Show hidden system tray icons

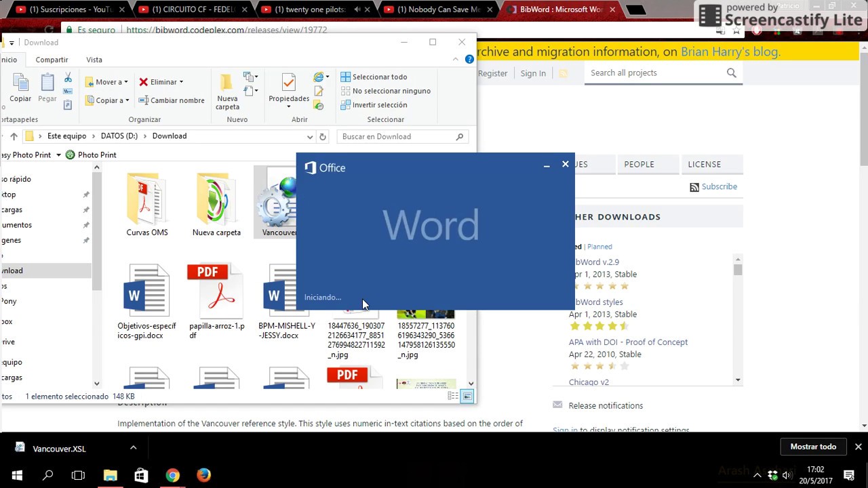pos(757,475)
